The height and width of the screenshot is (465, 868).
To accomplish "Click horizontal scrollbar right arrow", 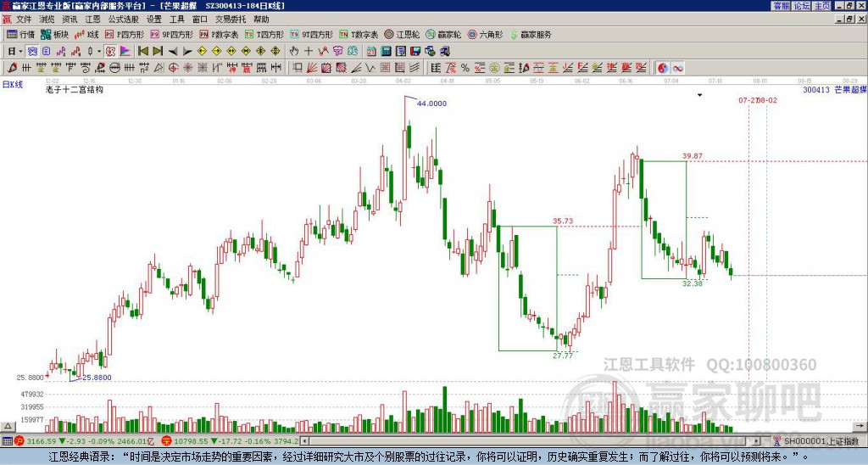I will pyautogui.click(x=757, y=441).
